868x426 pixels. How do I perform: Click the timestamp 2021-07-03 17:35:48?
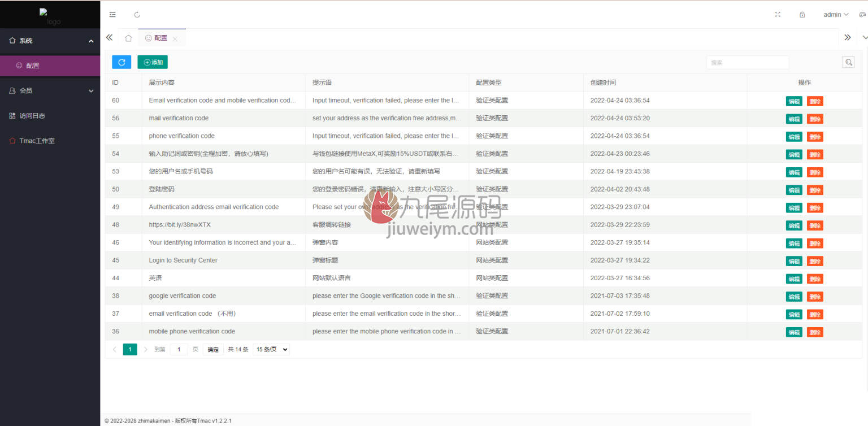pos(620,295)
